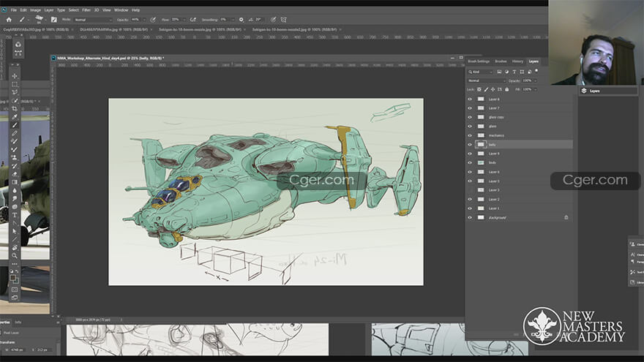The image size is (644, 362).
Task: Switch to History panel tab
Action: [x=517, y=61]
